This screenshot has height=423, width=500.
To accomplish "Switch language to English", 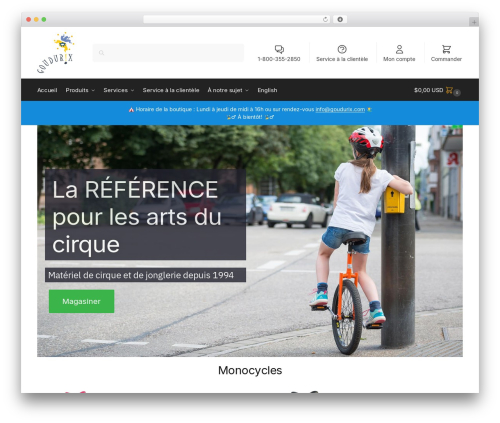I will pyautogui.click(x=267, y=90).
